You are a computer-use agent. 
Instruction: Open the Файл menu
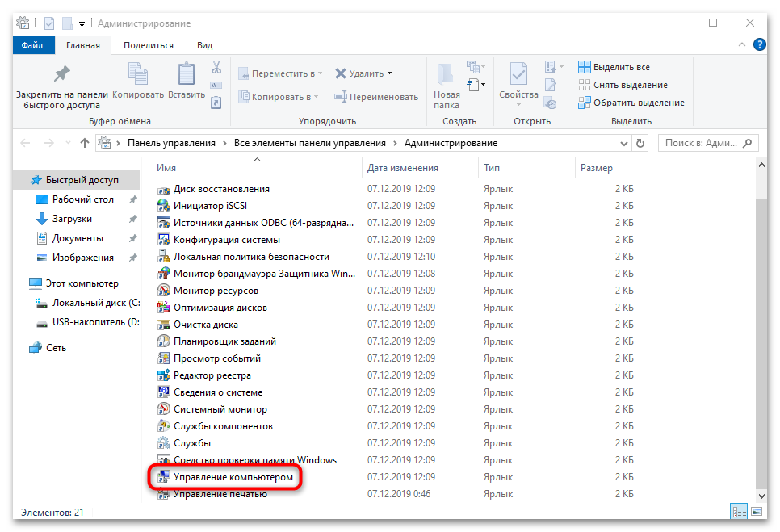click(33, 45)
